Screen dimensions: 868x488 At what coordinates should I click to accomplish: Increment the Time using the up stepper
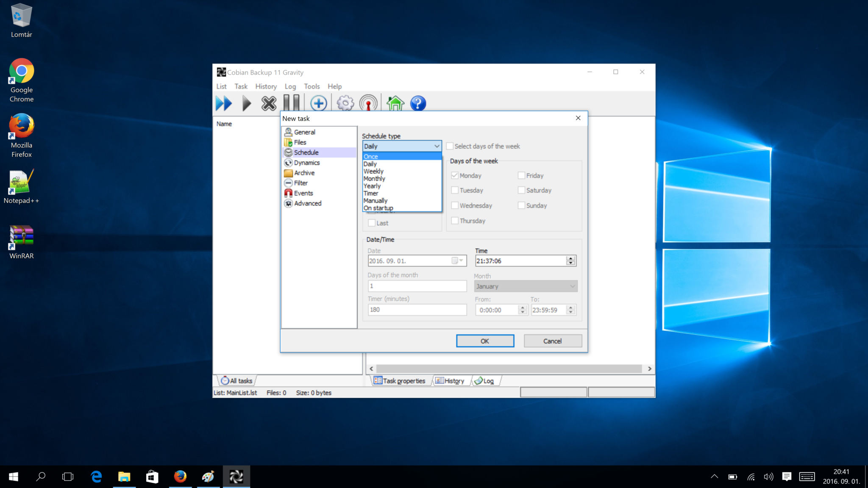(x=571, y=258)
